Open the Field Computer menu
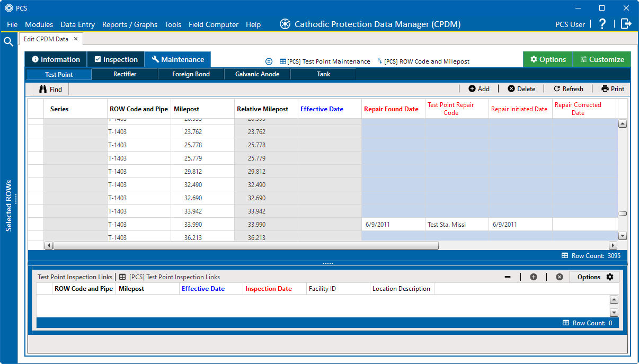The image size is (639, 364). (x=213, y=24)
